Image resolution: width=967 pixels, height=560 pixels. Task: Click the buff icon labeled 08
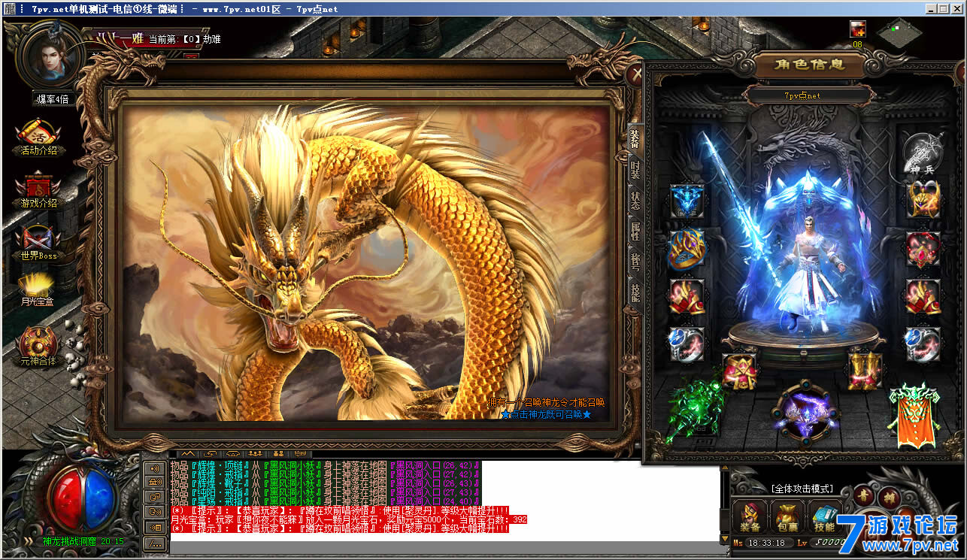[858, 29]
